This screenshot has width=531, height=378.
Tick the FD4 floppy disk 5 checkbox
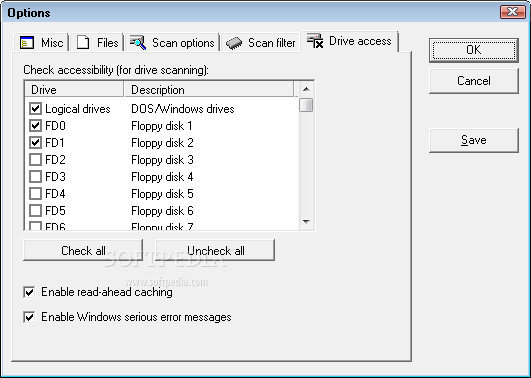(x=36, y=194)
